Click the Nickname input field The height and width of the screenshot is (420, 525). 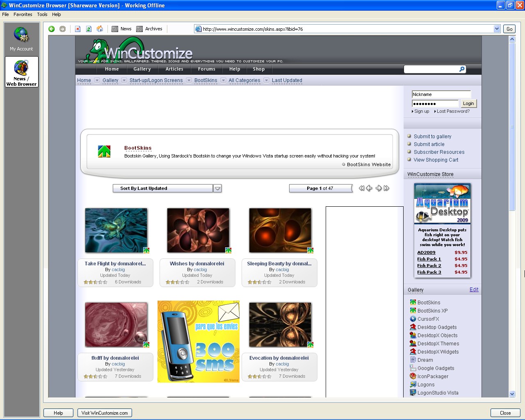click(441, 94)
